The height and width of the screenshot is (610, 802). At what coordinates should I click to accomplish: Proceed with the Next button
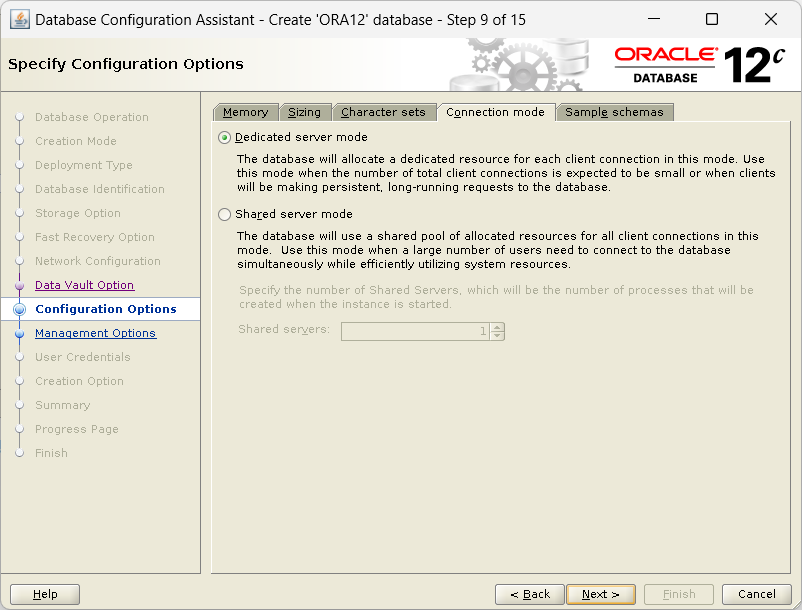pyautogui.click(x=601, y=594)
